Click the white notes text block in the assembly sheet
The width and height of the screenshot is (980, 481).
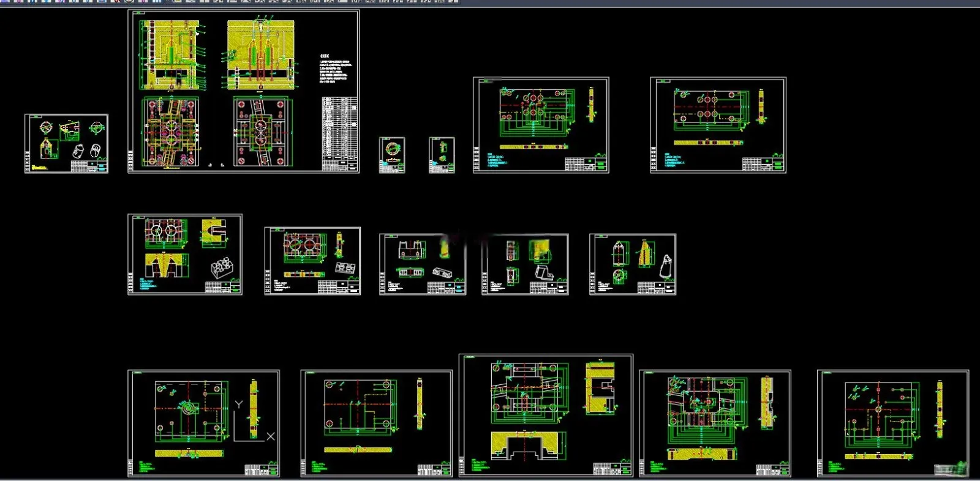(x=334, y=69)
